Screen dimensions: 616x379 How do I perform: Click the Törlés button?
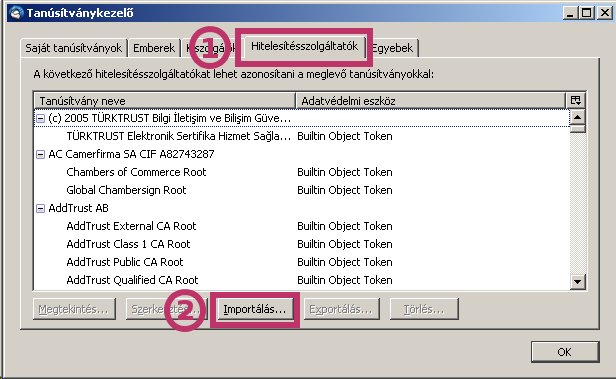coord(424,309)
